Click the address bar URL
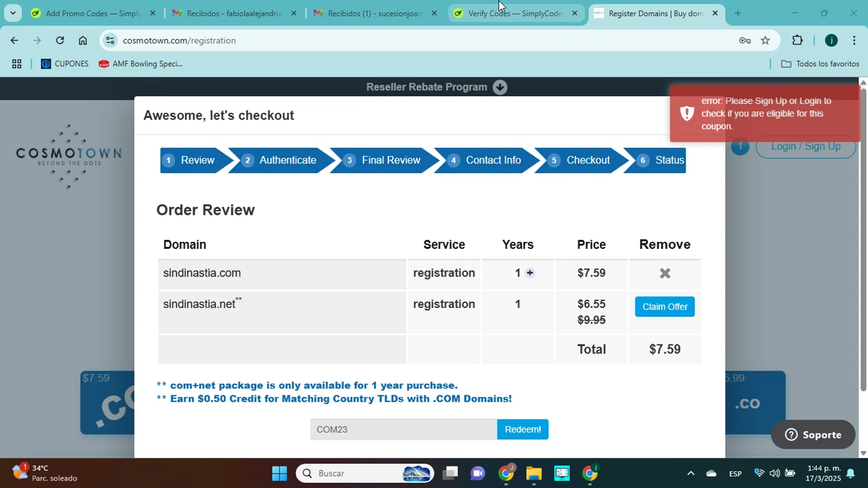Viewport: 868px width, 488px height. pos(179,41)
